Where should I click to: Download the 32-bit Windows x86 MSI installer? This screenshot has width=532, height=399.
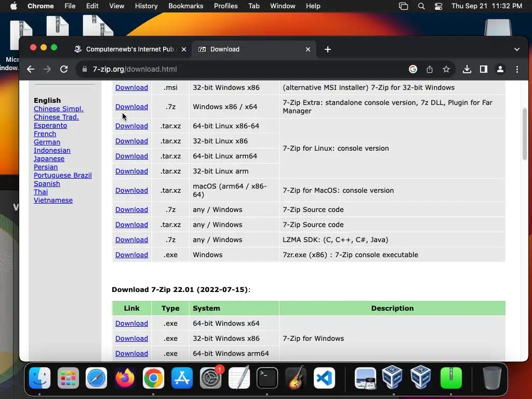[131, 87]
